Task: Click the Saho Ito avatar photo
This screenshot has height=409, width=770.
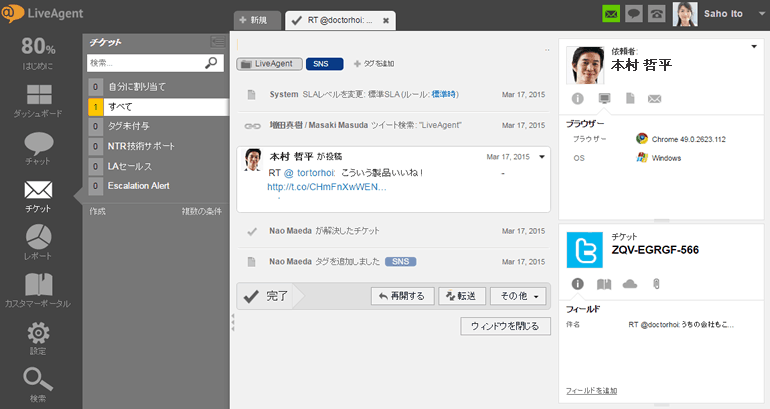Action: pos(685,14)
